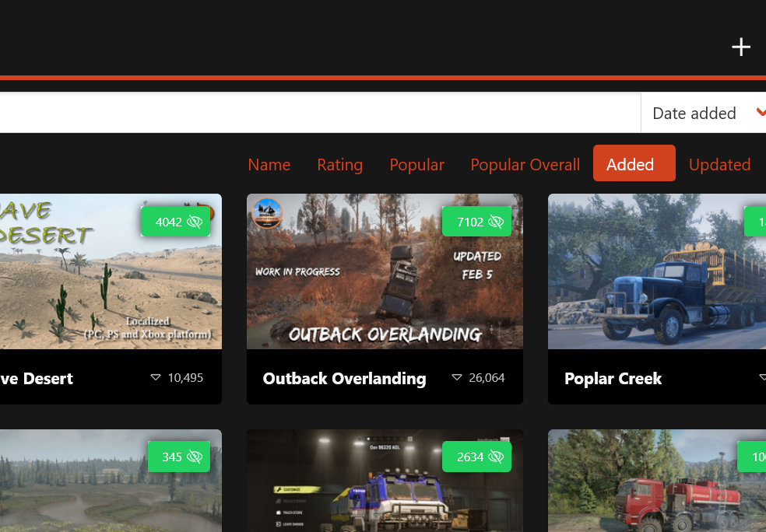Sort mods by Updated
766x532 pixels.
(719, 165)
